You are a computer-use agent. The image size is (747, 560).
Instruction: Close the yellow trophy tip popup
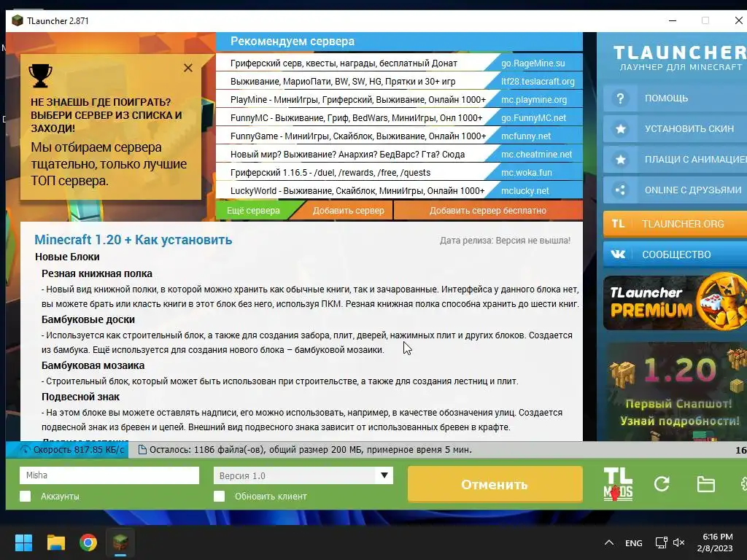click(x=188, y=68)
